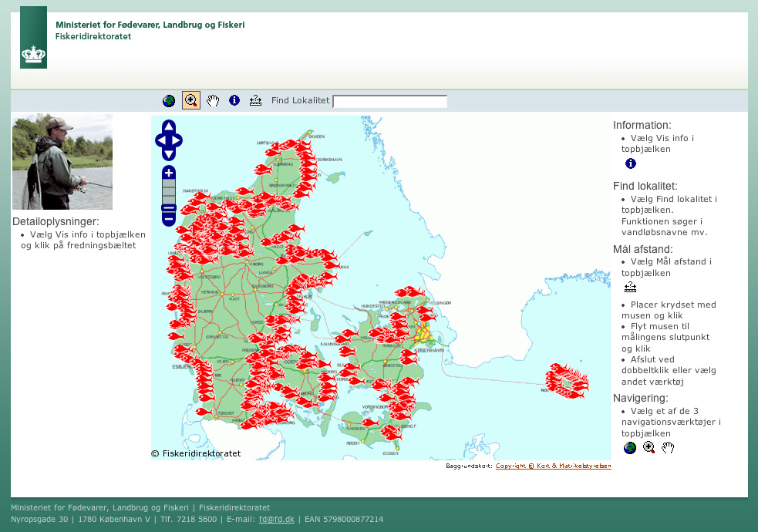The height and width of the screenshot is (532, 758).
Task: Click the fish cluster on Bornholm island
Action: click(568, 381)
